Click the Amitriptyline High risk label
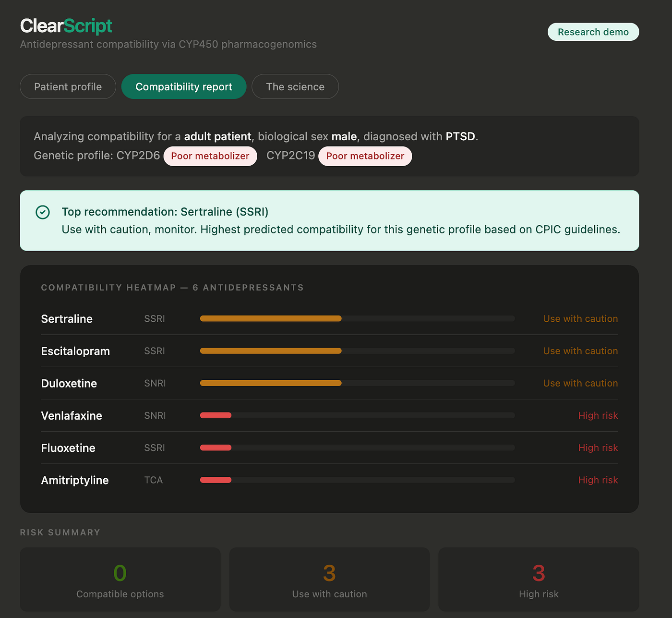 point(598,480)
